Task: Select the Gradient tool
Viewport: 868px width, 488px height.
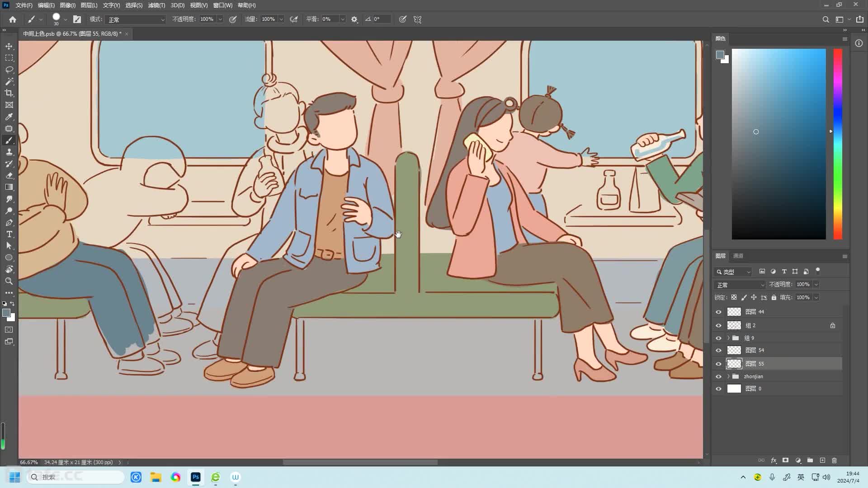Action: click(9, 187)
